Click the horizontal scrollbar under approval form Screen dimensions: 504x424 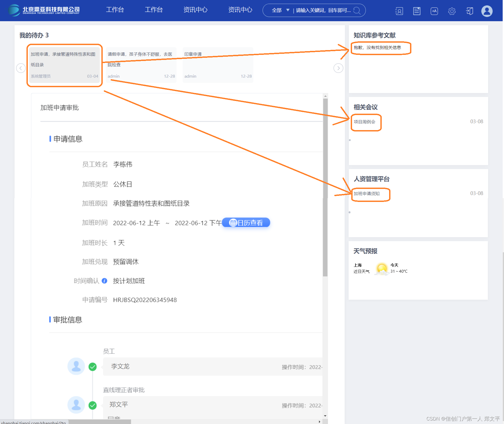pos(100,421)
